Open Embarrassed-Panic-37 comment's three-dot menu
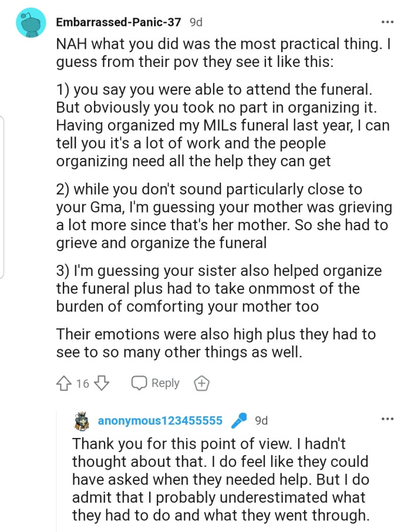 point(388,22)
